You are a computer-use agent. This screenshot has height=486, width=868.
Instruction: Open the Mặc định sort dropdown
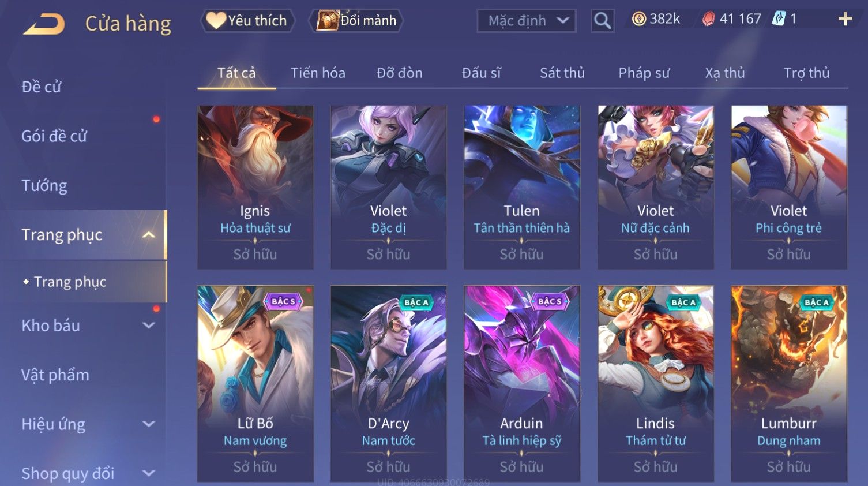coord(527,21)
